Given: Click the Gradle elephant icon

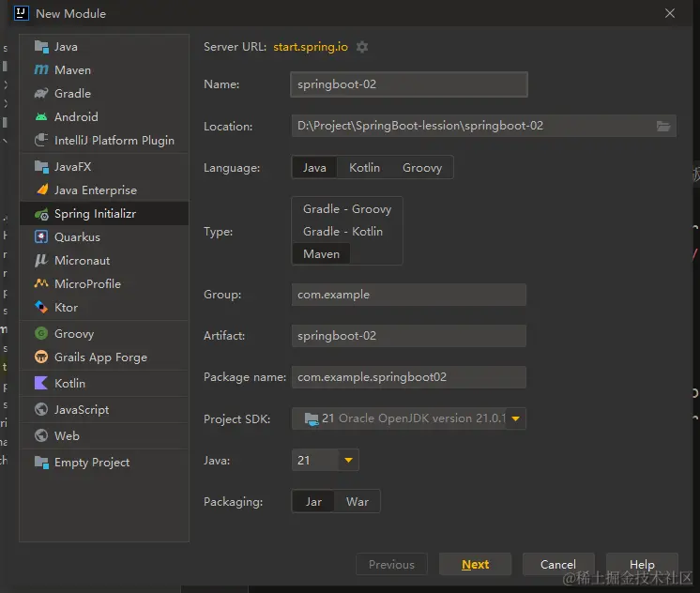Looking at the screenshot, I should 41,93.
